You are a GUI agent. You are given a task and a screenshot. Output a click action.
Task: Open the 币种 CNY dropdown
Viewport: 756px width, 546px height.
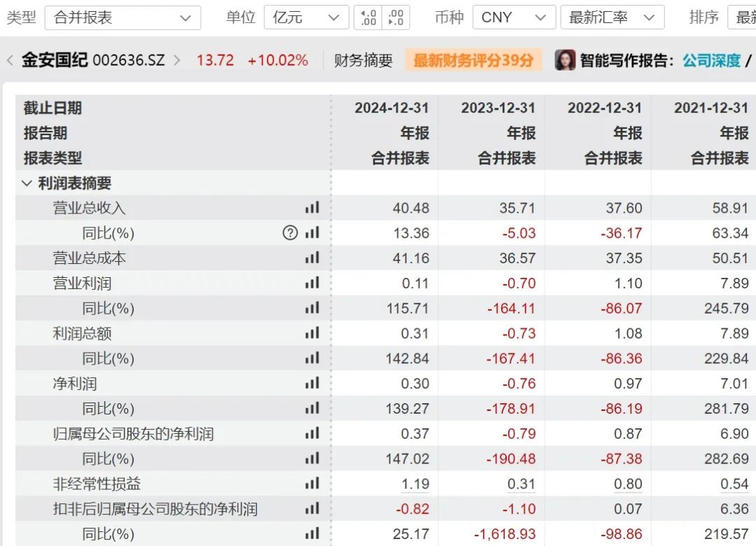[x=514, y=17]
